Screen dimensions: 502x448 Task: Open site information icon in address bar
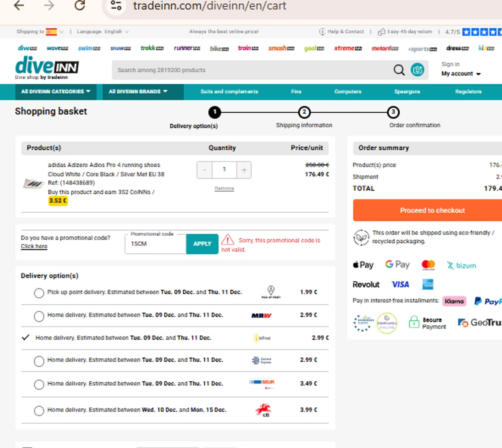click(x=116, y=5)
